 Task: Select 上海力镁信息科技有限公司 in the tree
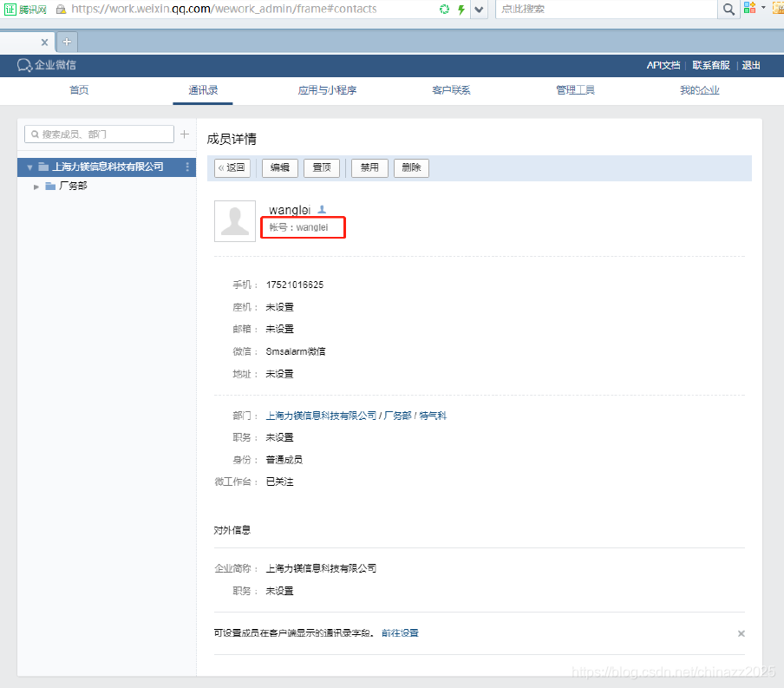coord(108,167)
